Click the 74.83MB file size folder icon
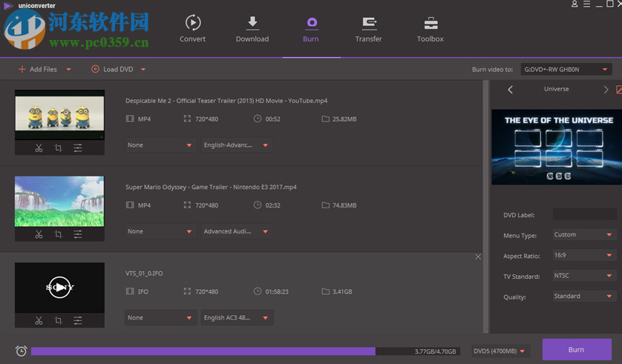The width and height of the screenshot is (622, 364). coord(326,205)
